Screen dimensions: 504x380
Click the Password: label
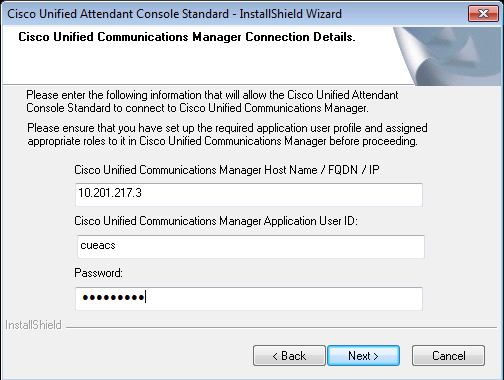click(98, 273)
